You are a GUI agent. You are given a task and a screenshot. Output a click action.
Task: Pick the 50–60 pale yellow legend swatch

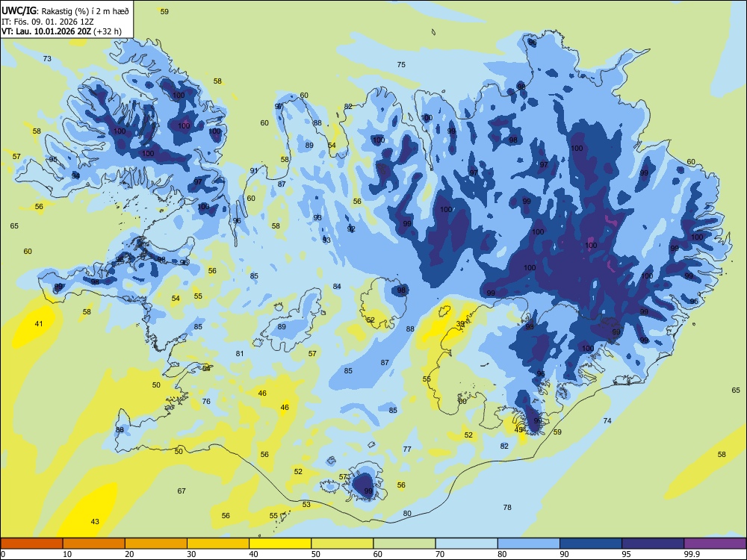(342, 544)
